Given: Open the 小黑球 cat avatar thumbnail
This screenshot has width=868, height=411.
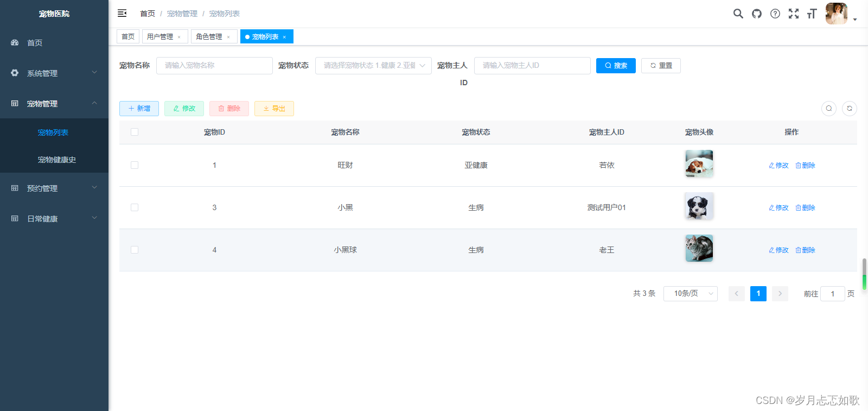Looking at the screenshot, I should tap(699, 248).
